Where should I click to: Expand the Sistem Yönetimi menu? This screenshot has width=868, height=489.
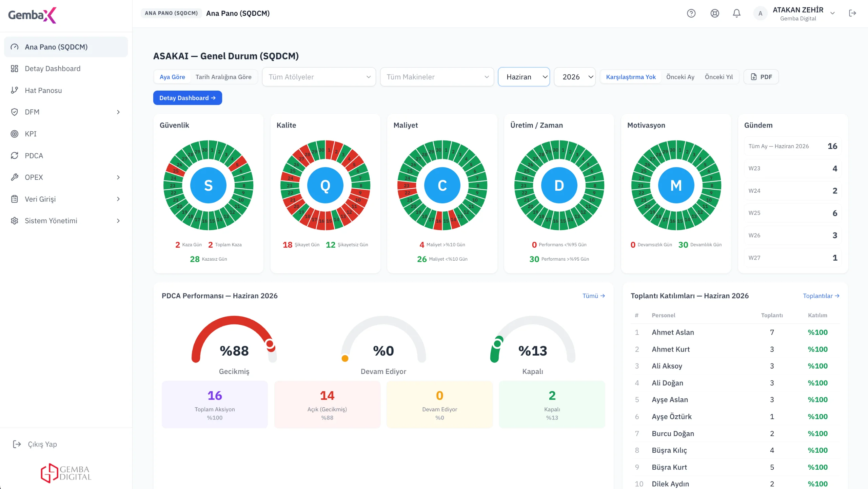66,221
